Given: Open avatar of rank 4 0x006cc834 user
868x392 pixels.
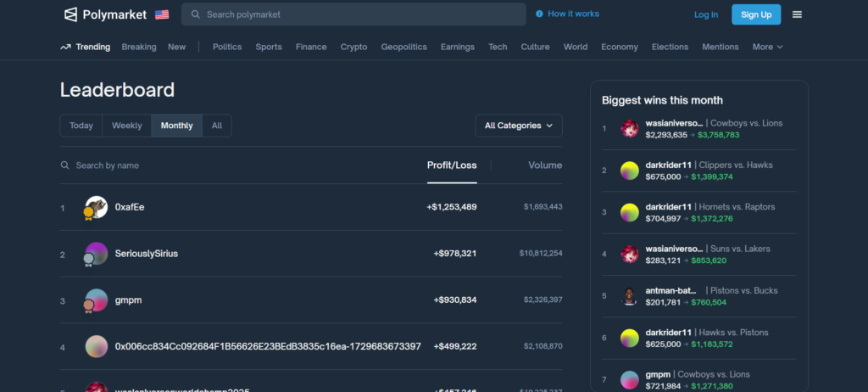Looking at the screenshot, I should [x=97, y=346].
